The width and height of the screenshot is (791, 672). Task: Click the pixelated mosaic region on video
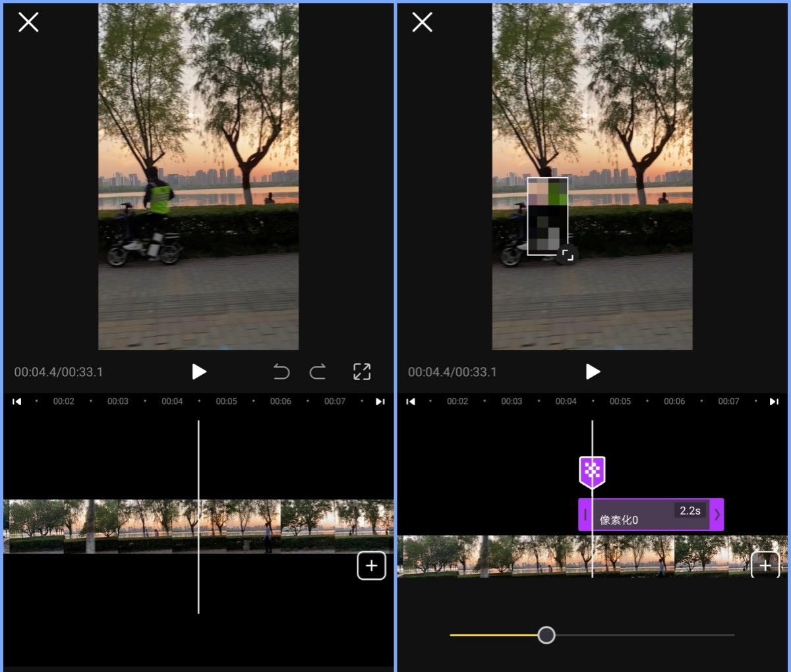click(x=547, y=214)
